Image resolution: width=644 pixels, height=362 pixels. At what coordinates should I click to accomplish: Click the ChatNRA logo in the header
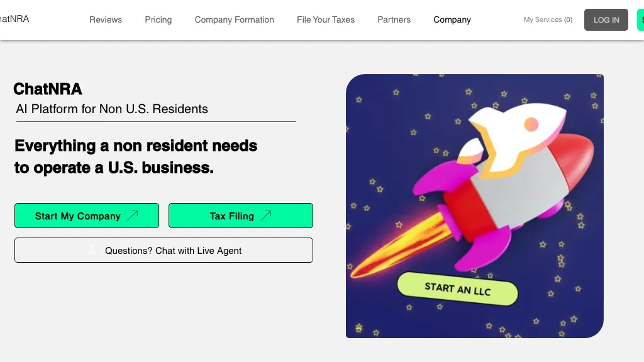[x=14, y=19]
